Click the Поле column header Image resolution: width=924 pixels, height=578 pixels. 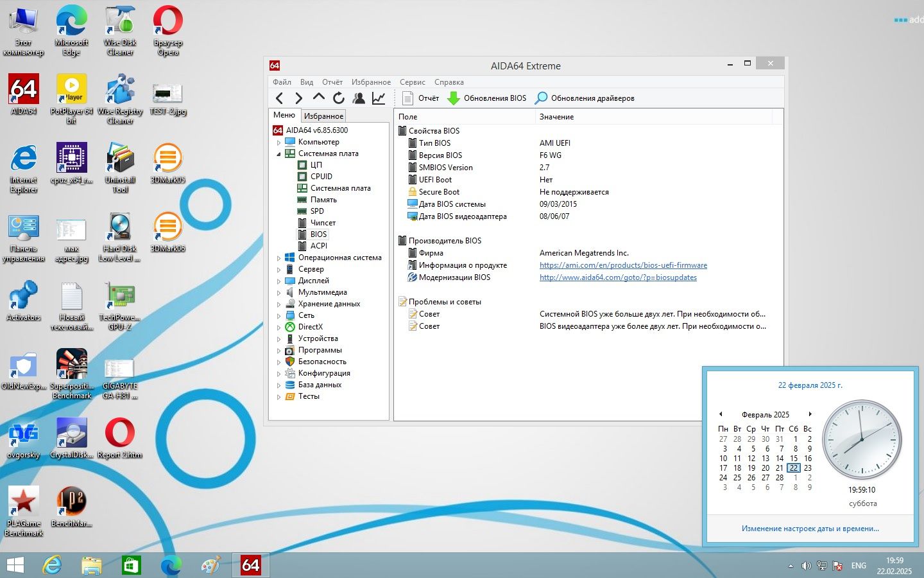click(x=465, y=117)
